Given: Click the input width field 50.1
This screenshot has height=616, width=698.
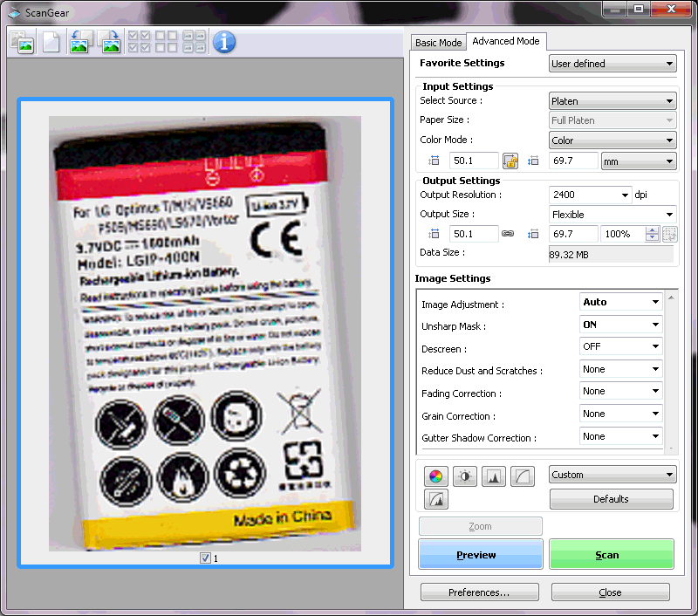Looking at the screenshot, I should (474, 161).
